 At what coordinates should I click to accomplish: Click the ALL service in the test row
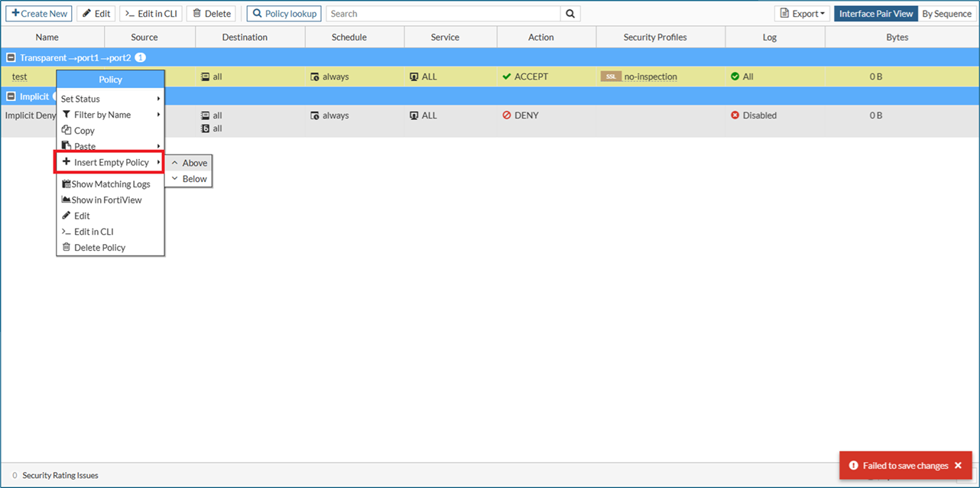point(423,76)
